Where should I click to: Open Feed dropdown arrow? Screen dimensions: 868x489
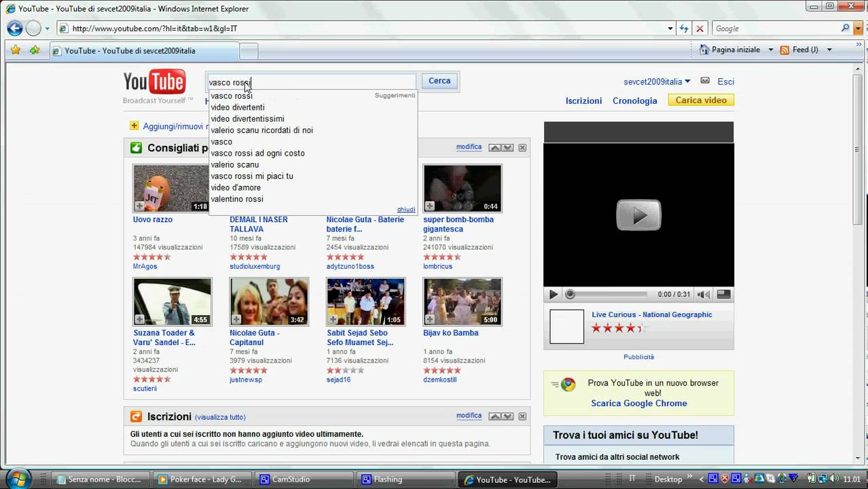(x=829, y=50)
